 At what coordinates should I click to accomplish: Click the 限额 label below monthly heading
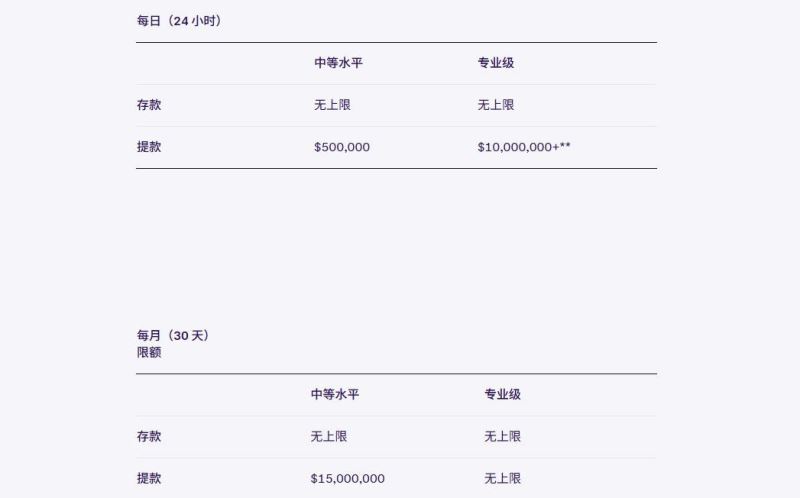(149, 352)
